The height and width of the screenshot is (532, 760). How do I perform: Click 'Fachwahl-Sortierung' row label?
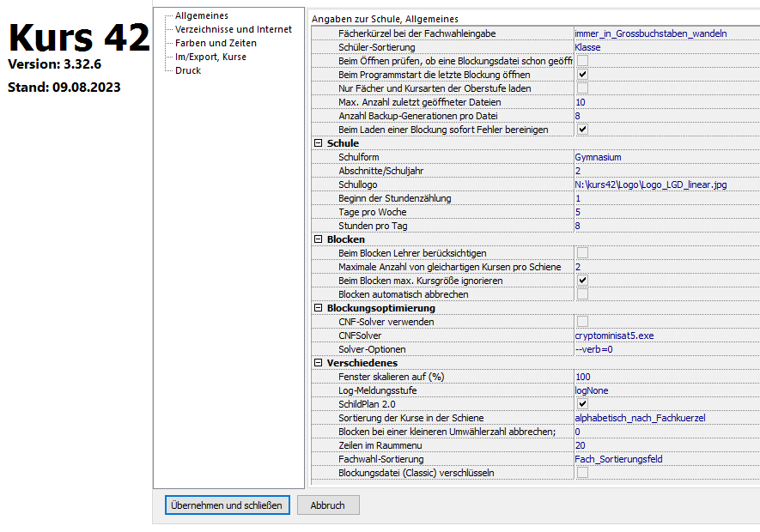[x=381, y=459]
